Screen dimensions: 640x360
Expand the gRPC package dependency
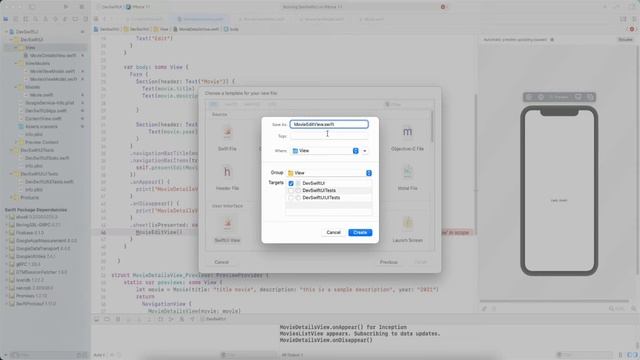click(7, 264)
